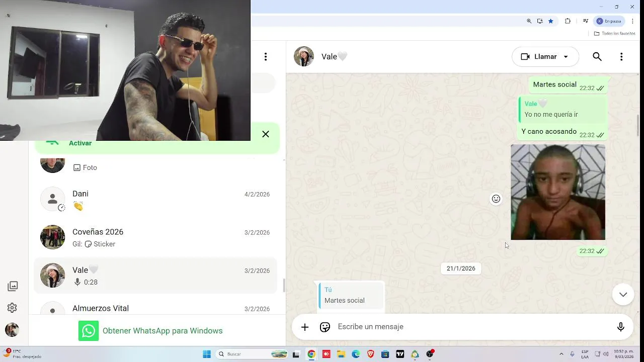
Task: Launch Microsoft Edge from taskbar
Action: [356, 354]
